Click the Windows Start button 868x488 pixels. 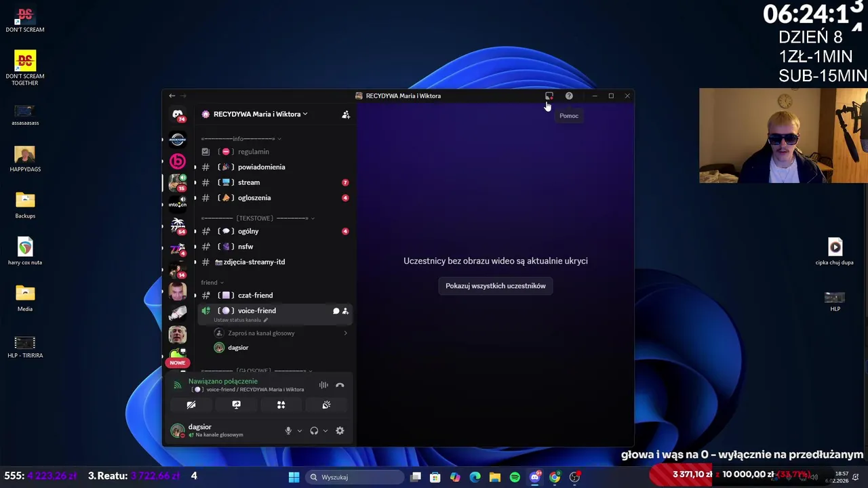click(x=294, y=477)
